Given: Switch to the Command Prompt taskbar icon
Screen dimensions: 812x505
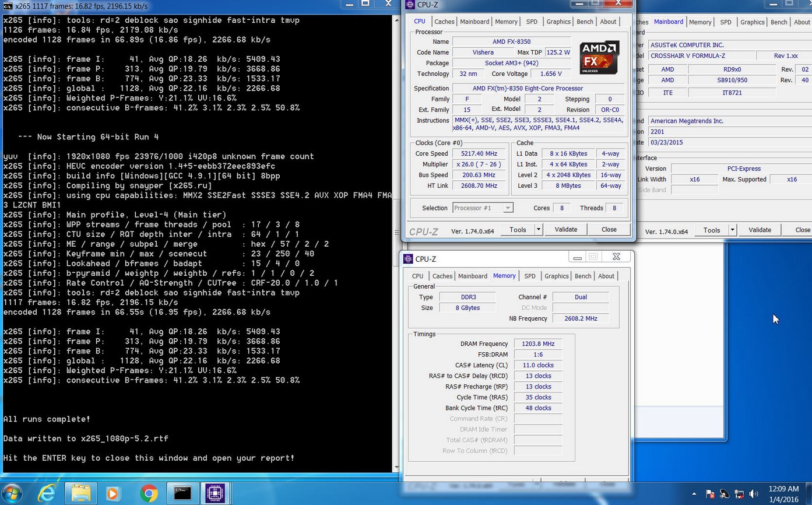Looking at the screenshot, I should (182, 493).
